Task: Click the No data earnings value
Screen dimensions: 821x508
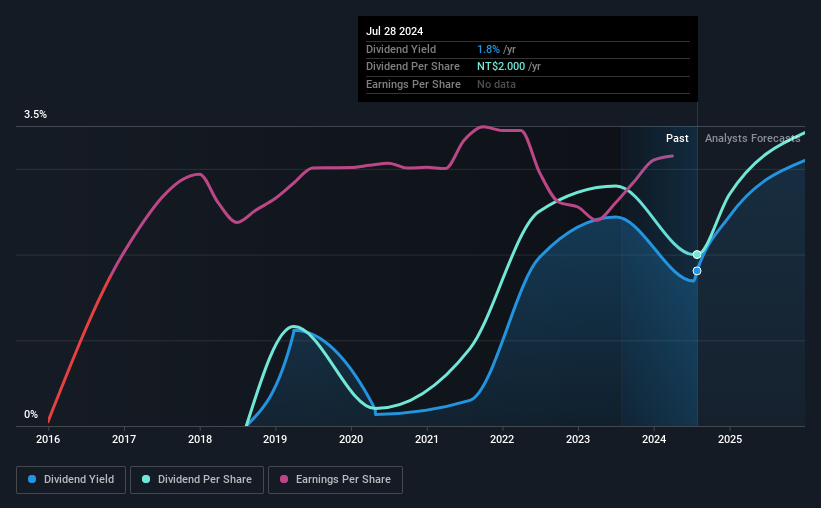Action: (496, 84)
